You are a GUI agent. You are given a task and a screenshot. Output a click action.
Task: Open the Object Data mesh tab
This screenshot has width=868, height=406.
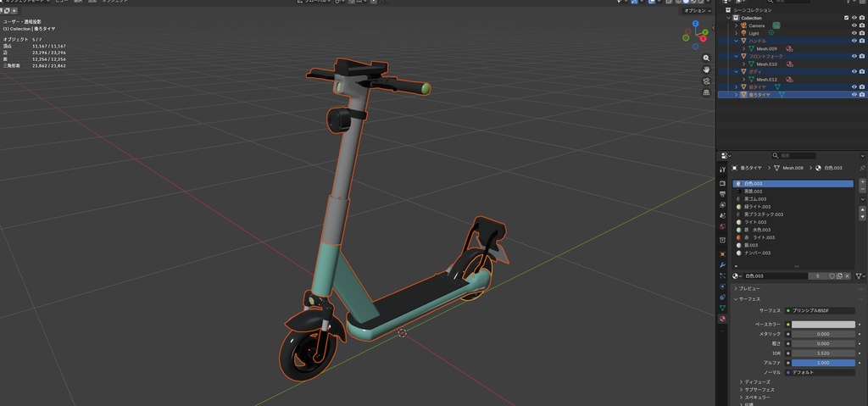tap(722, 308)
